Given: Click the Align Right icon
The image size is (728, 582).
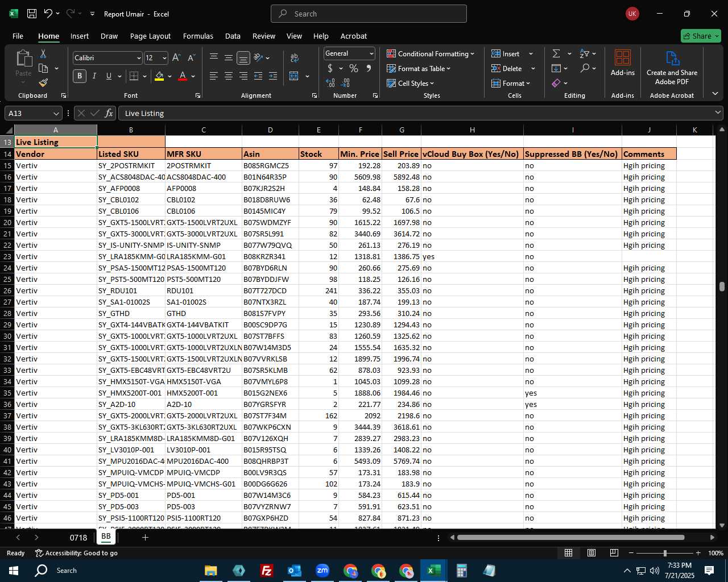Looking at the screenshot, I should coord(243,76).
